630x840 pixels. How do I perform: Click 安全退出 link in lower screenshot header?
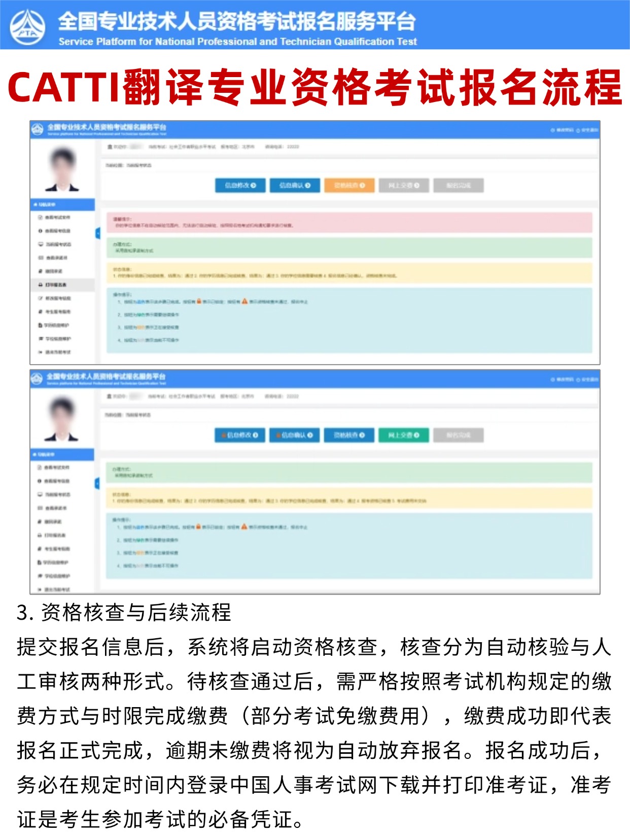pyautogui.click(x=588, y=380)
